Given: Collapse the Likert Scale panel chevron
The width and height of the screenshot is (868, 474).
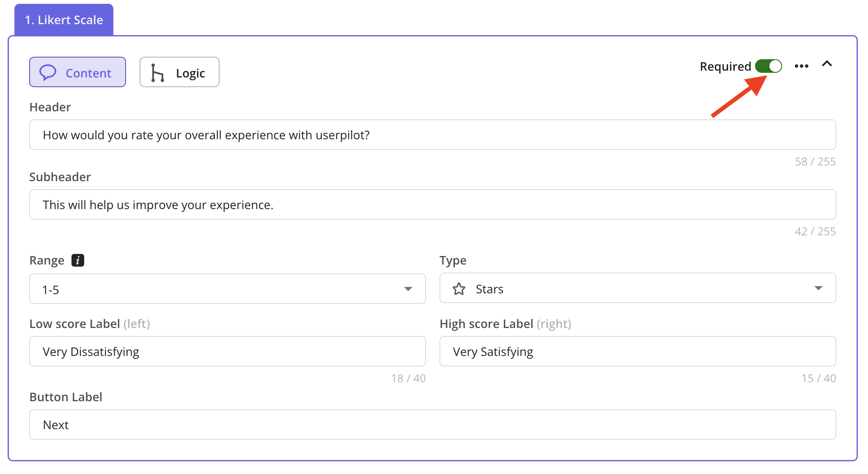Looking at the screenshot, I should pyautogui.click(x=827, y=64).
